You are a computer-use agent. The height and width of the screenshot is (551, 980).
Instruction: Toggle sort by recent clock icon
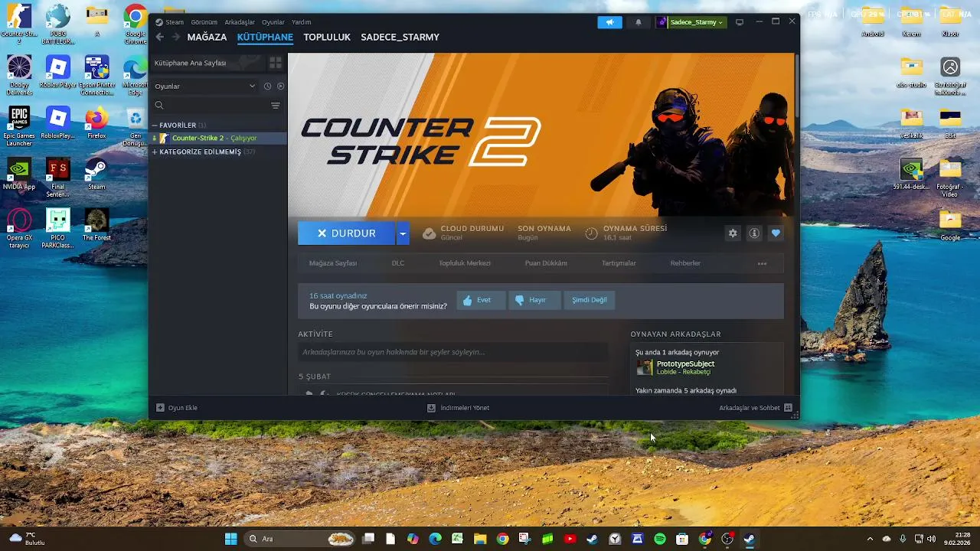point(267,86)
